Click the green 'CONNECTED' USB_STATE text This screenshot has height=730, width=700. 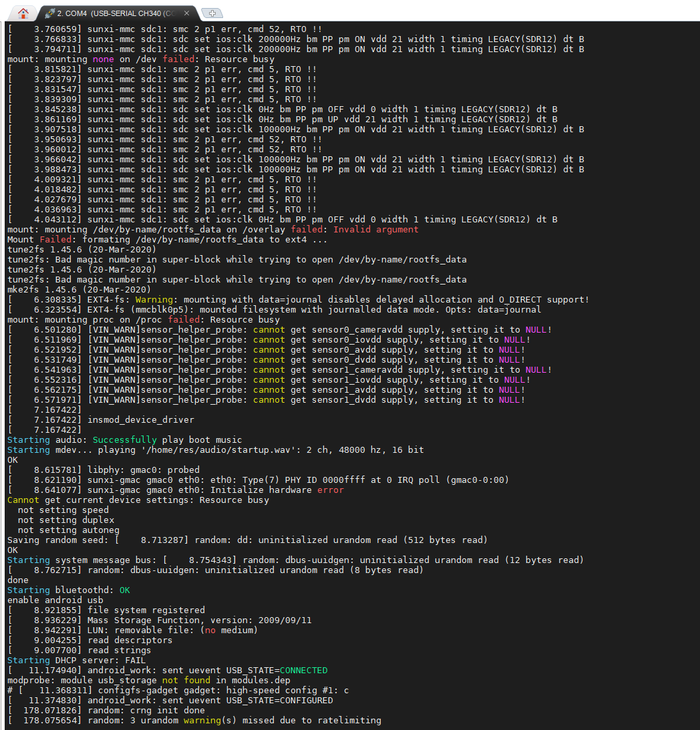point(303,671)
